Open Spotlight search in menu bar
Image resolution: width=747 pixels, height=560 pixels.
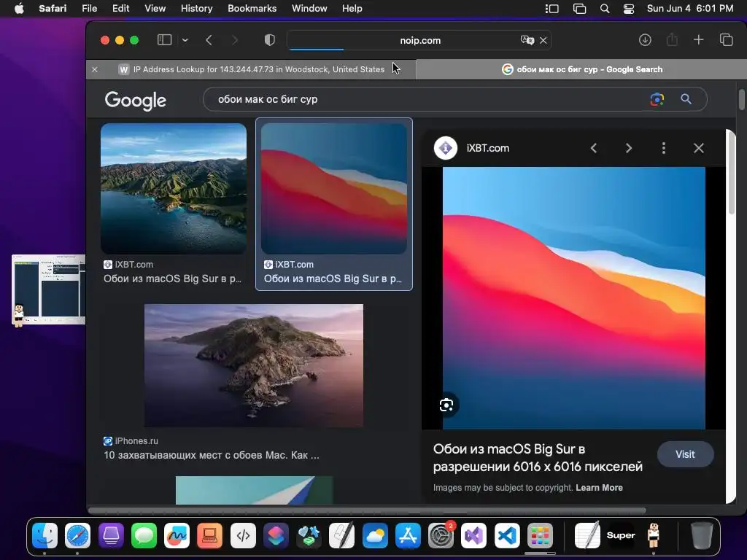click(x=605, y=9)
